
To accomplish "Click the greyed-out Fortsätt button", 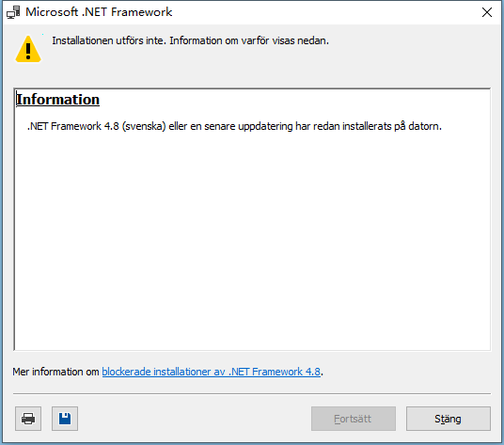I will tap(354, 419).
